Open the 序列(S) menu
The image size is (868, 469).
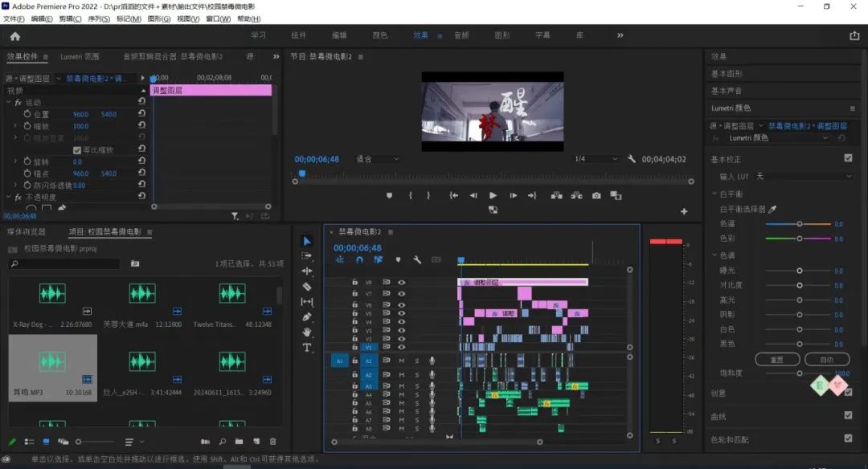99,18
